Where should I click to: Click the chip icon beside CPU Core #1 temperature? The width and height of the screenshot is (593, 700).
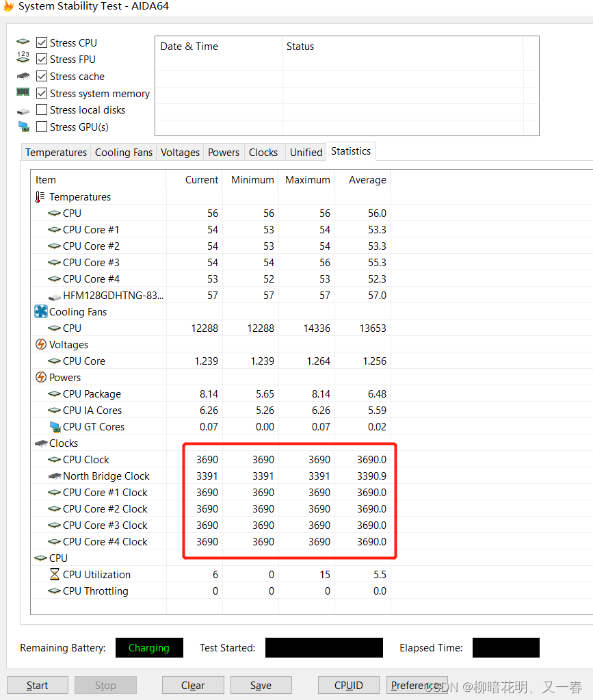point(55,229)
